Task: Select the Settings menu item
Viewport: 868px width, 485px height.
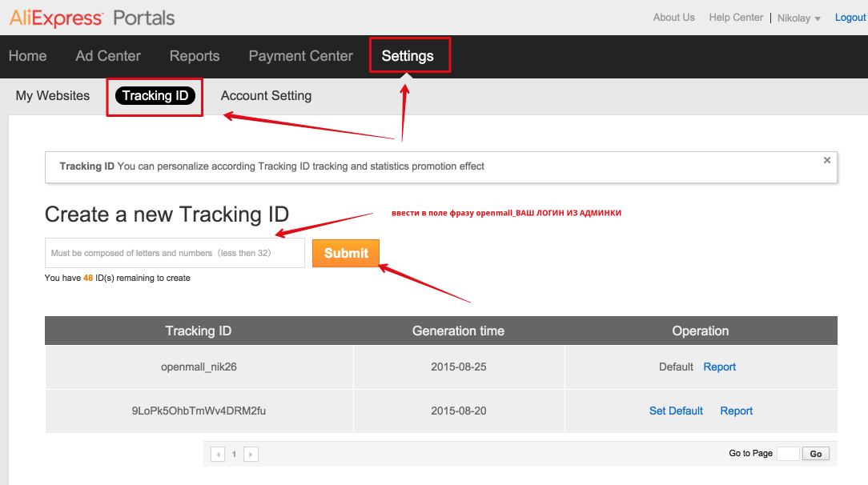Action: pyautogui.click(x=408, y=56)
